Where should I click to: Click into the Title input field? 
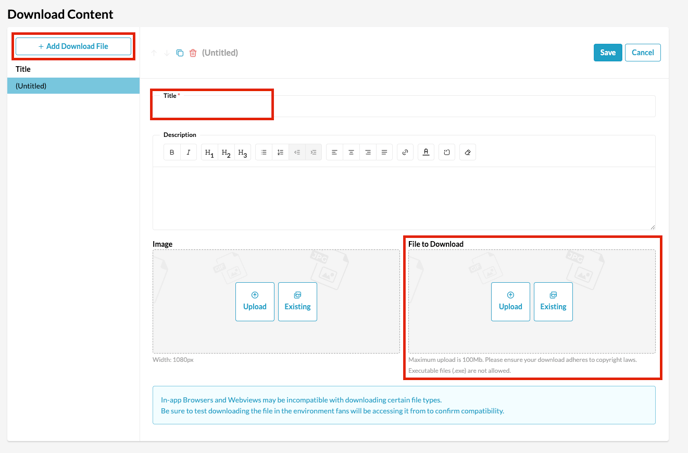(x=404, y=107)
